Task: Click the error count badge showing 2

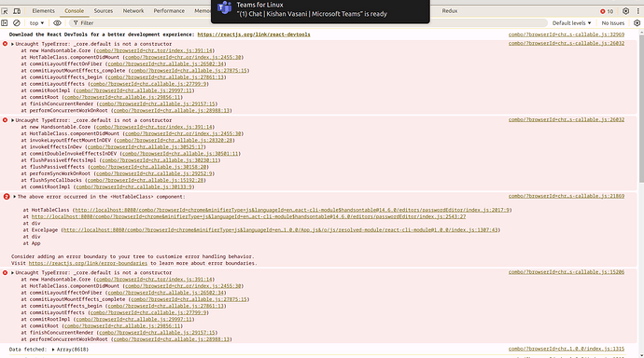Action: tap(7, 197)
